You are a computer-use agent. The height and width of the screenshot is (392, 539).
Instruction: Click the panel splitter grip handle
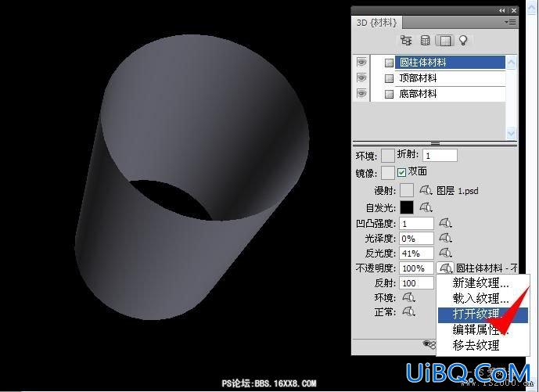coord(435,143)
